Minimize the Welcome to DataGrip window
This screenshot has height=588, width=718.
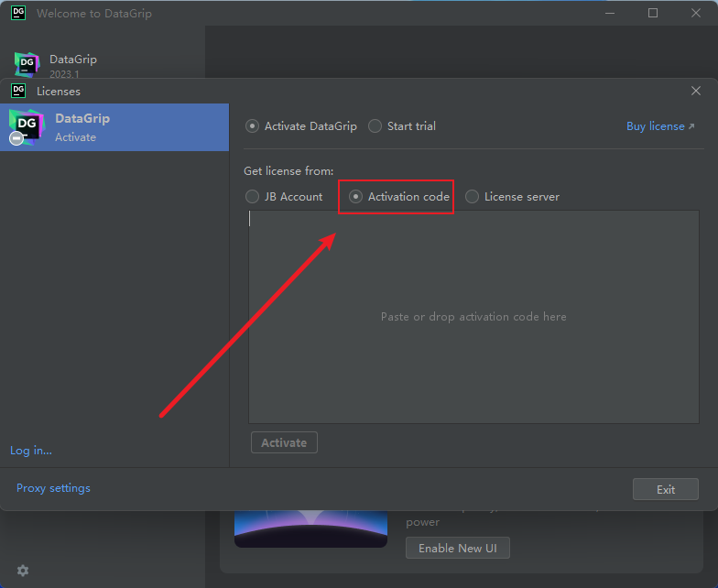(x=610, y=13)
